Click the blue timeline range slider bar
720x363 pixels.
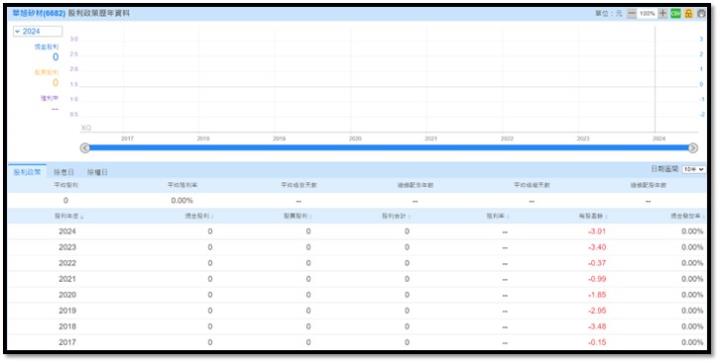point(389,148)
